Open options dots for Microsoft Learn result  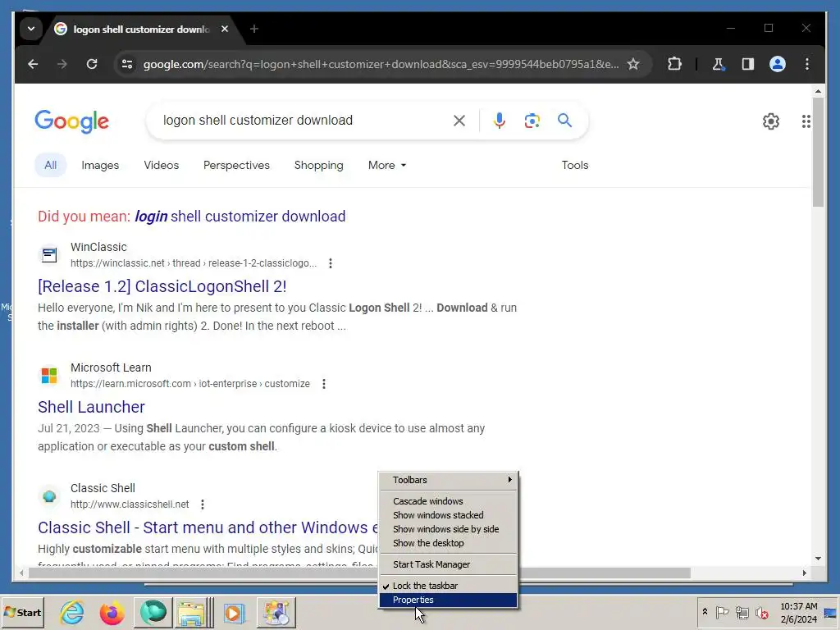323,384
